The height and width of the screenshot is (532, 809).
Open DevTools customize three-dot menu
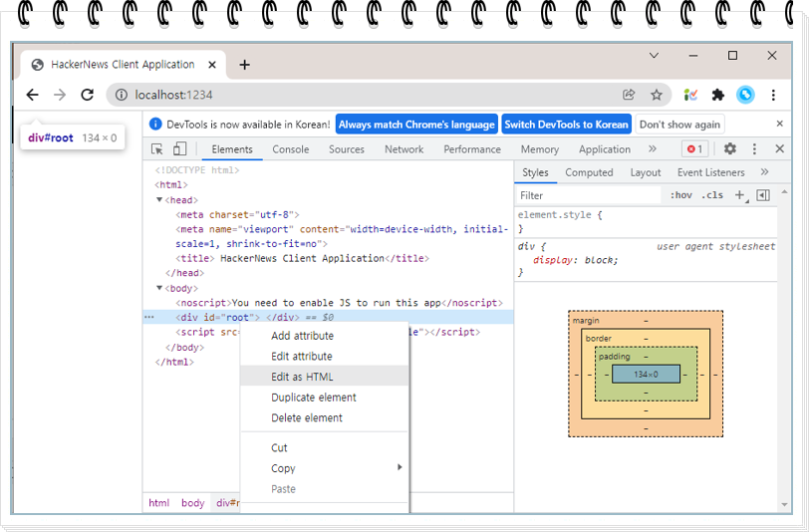(754, 149)
